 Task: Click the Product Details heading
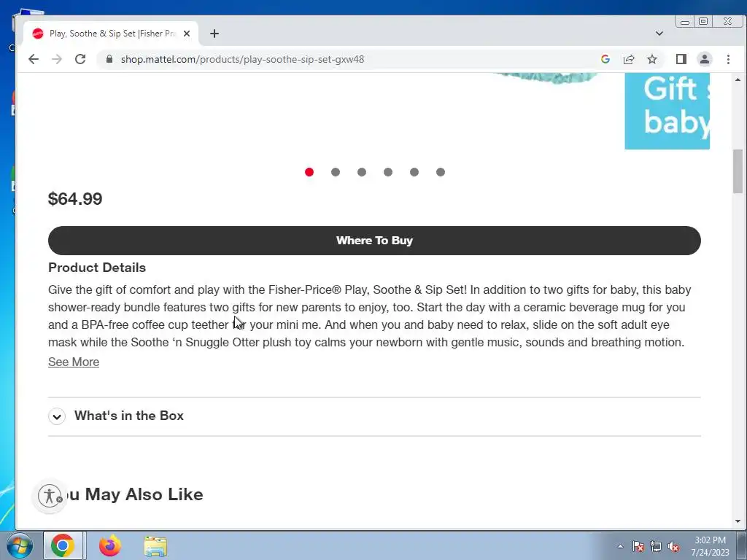pos(97,268)
